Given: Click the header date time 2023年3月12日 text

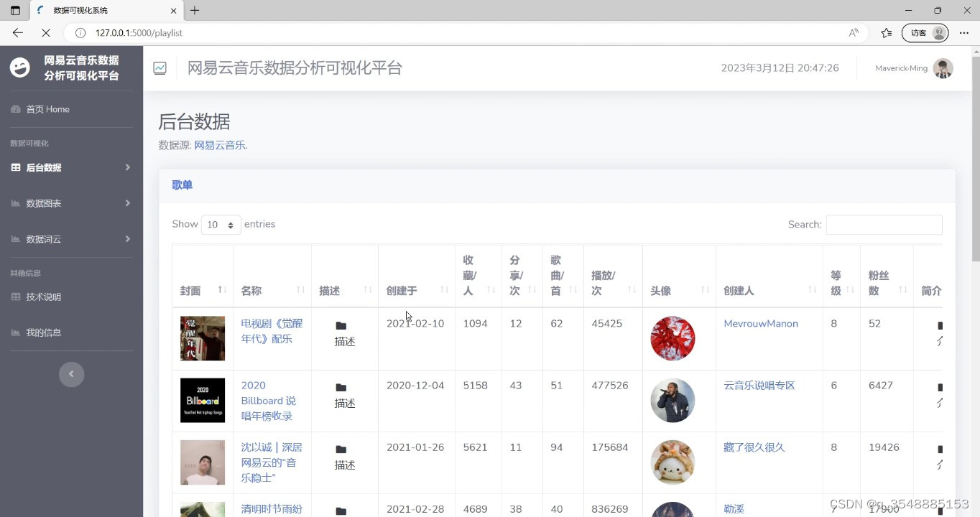Looking at the screenshot, I should (x=780, y=68).
